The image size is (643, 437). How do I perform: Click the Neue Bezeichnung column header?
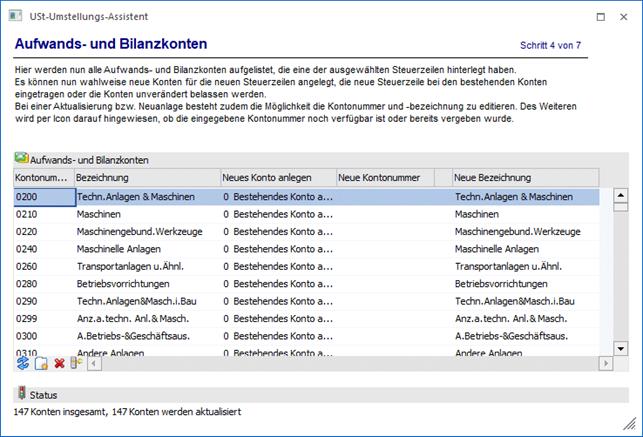coord(527,177)
